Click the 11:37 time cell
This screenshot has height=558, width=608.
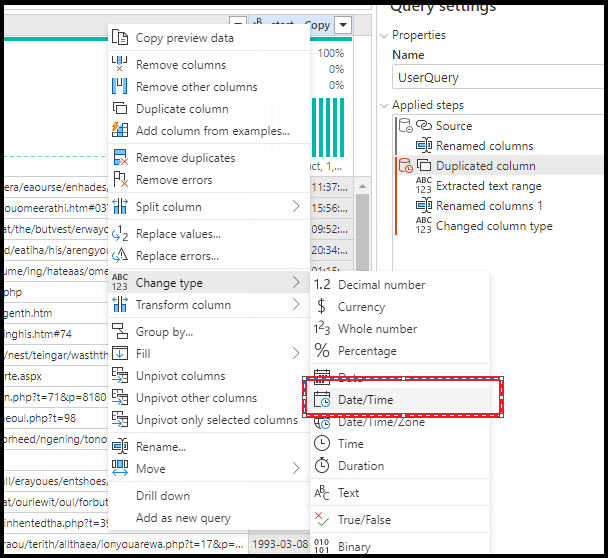coord(330,187)
